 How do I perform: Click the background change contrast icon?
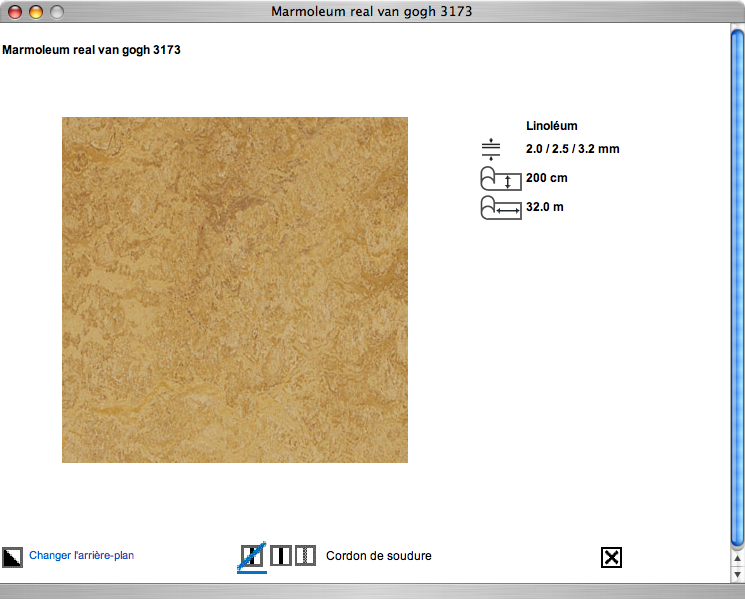(13, 557)
